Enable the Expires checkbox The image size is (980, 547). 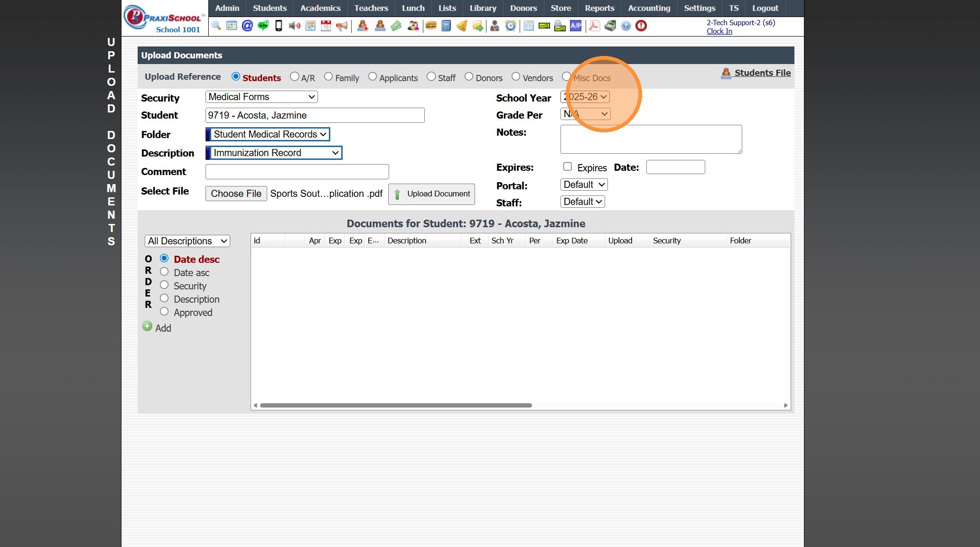[x=568, y=167]
